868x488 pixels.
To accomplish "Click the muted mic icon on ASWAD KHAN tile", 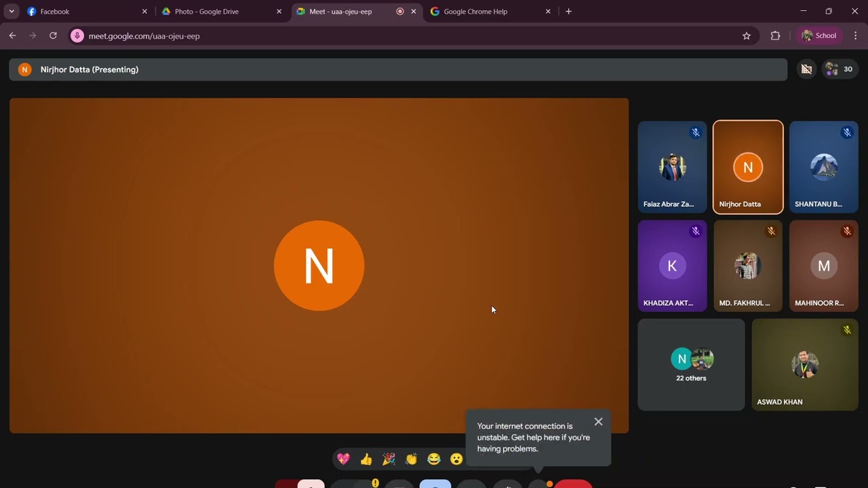I will (x=847, y=330).
